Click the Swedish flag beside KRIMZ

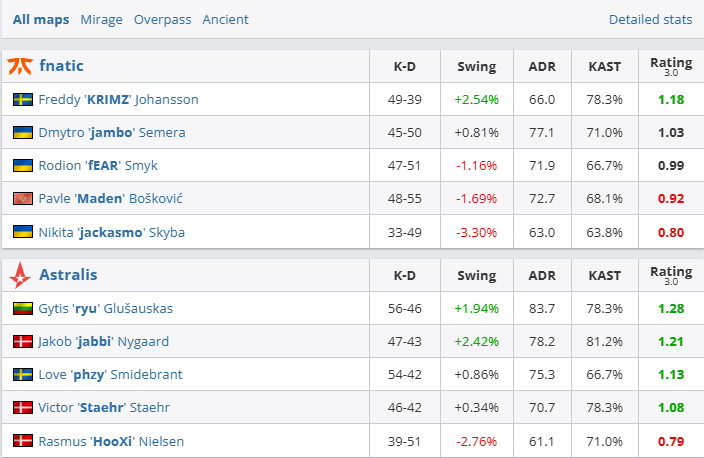22,100
